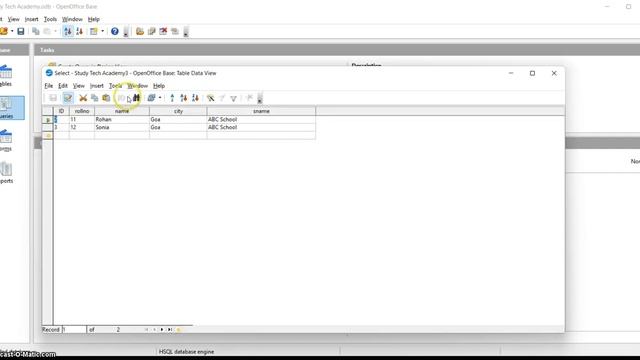Screen dimensions: 640x360
Task: Select row header of Rohan's record
Action: (x=48, y=120)
